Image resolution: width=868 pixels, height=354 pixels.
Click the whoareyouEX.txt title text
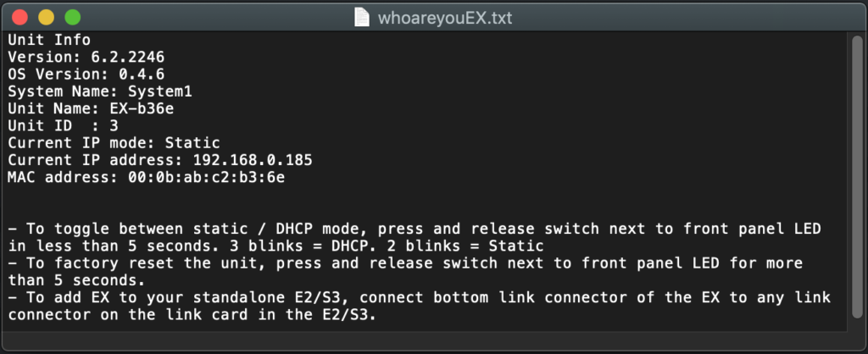(444, 16)
